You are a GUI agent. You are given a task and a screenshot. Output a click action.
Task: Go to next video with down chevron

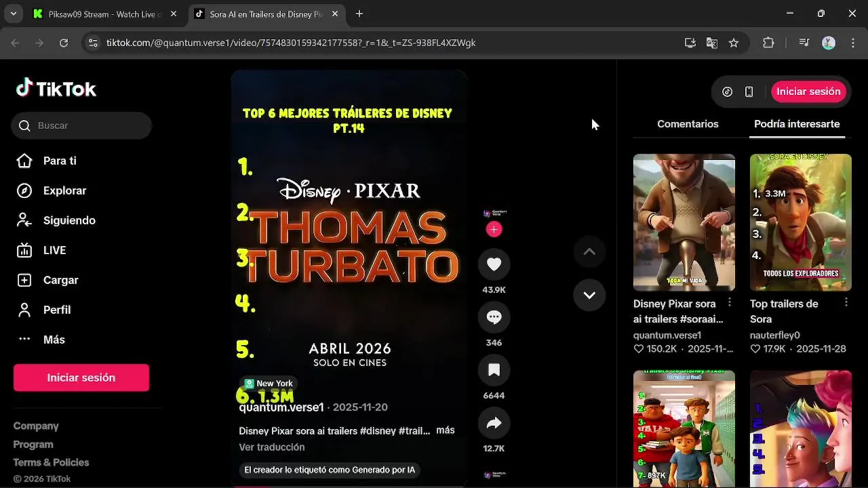[589, 295]
